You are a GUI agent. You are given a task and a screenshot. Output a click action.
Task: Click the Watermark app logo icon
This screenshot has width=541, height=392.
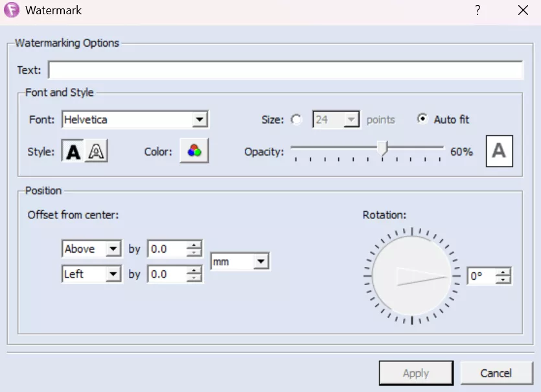click(x=12, y=10)
